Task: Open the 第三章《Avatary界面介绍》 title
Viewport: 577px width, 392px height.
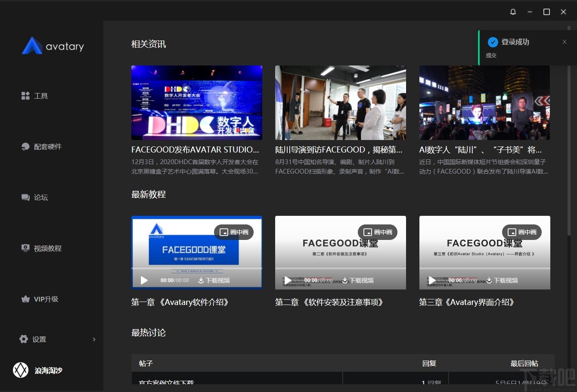Action: pyautogui.click(x=467, y=302)
